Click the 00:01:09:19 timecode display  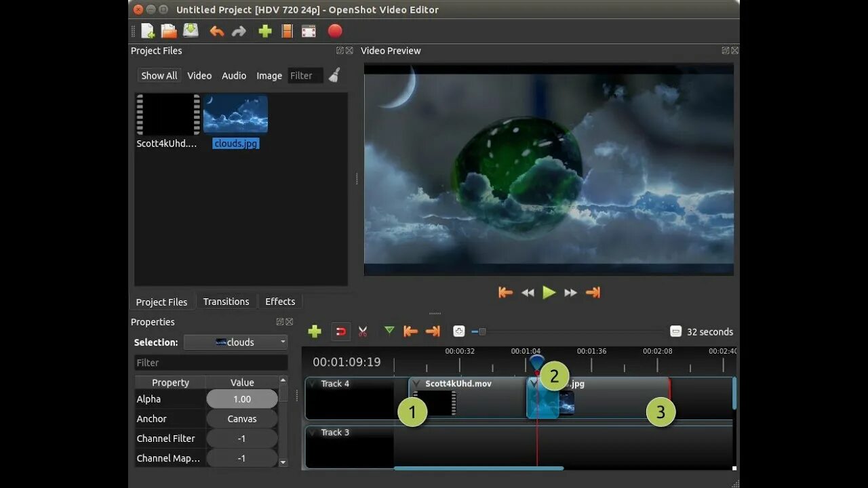[x=347, y=362]
